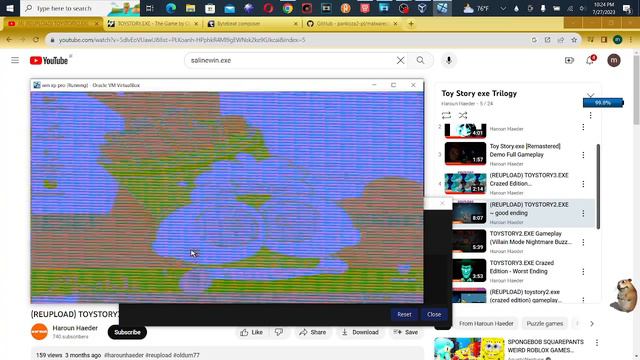Open options for TOYSTORY2.EXE Villain Mode video
The height and width of the screenshot is (360, 640).
click(583, 242)
